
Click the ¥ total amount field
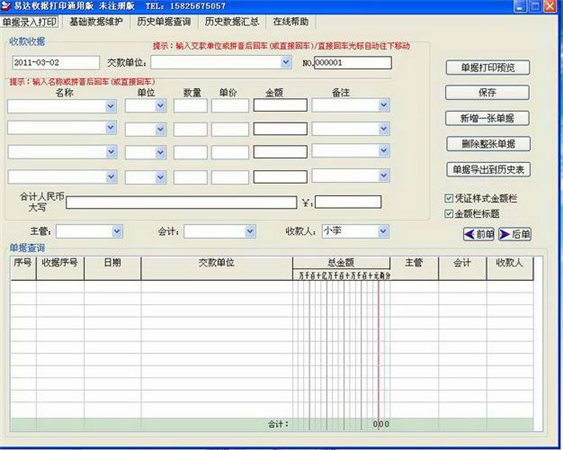348,202
